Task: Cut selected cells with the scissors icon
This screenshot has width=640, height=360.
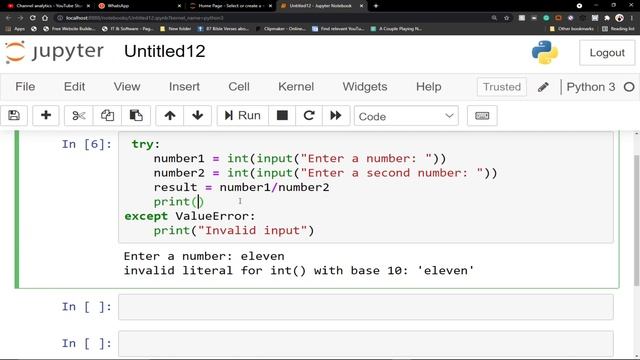Action: coord(79,116)
